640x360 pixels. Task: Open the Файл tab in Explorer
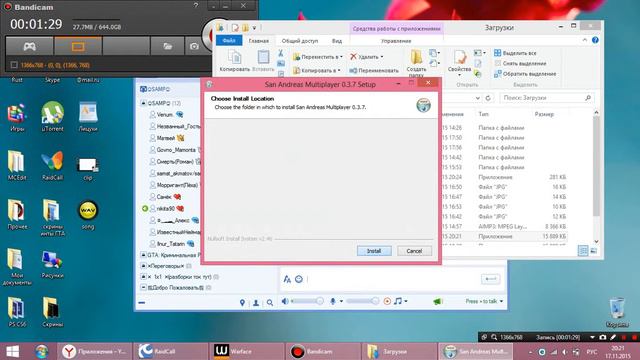pyautogui.click(x=229, y=40)
